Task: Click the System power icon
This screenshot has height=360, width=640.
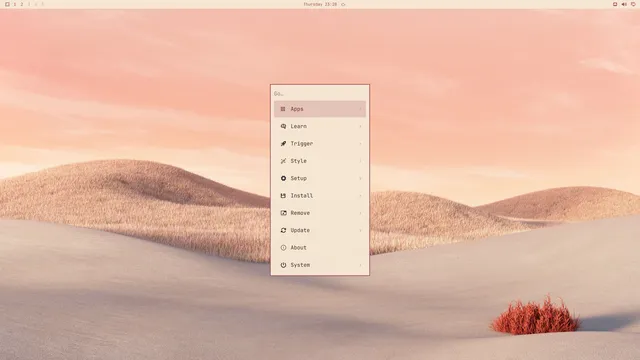Action: pos(283,265)
